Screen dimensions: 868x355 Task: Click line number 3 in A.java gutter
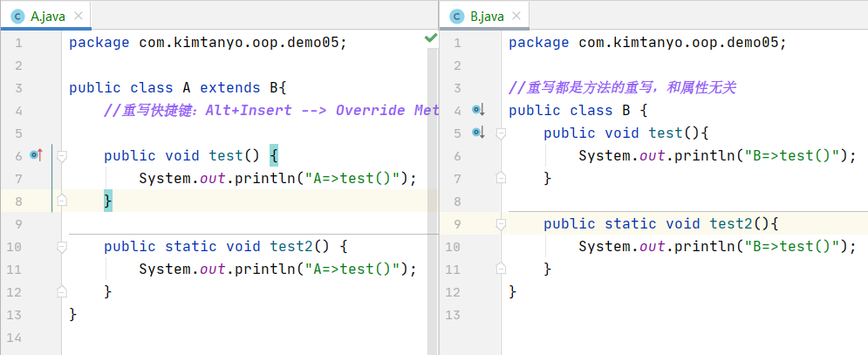pos(19,88)
